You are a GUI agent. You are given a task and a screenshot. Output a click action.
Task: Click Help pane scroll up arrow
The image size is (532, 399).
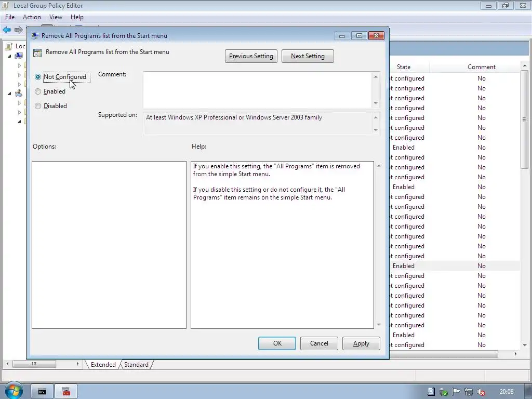(x=379, y=166)
